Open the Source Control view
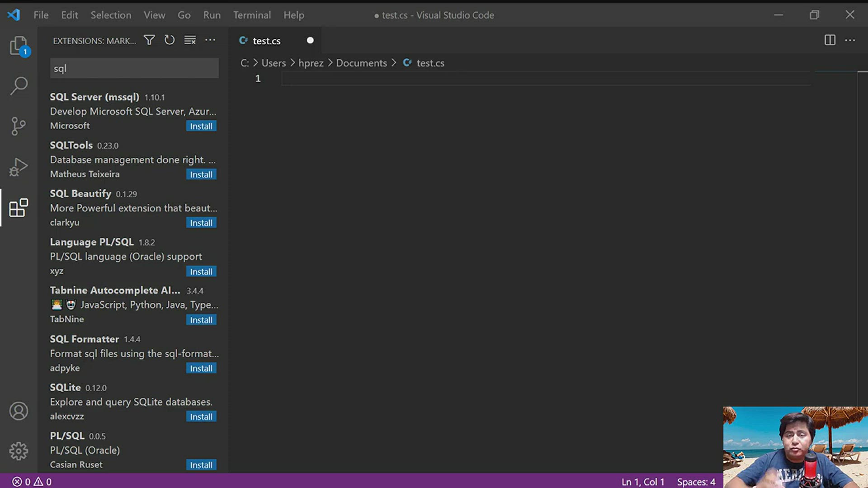 pos(19,126)
